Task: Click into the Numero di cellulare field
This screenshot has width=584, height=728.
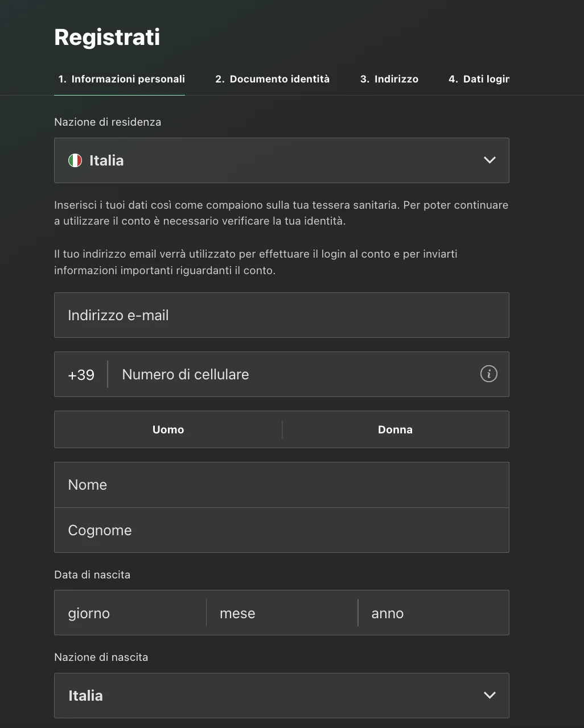Action: 296,374
